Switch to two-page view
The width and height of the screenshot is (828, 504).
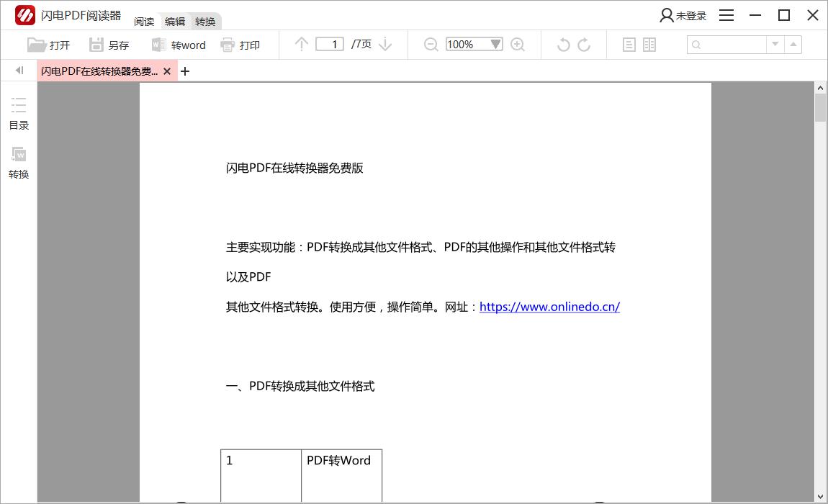[x=649, y=45]
